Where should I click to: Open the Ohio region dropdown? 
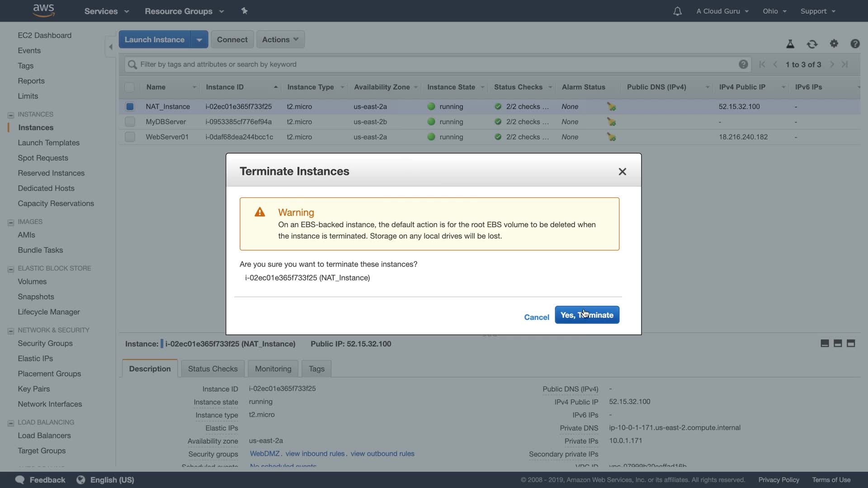click(x=774, y=11)
